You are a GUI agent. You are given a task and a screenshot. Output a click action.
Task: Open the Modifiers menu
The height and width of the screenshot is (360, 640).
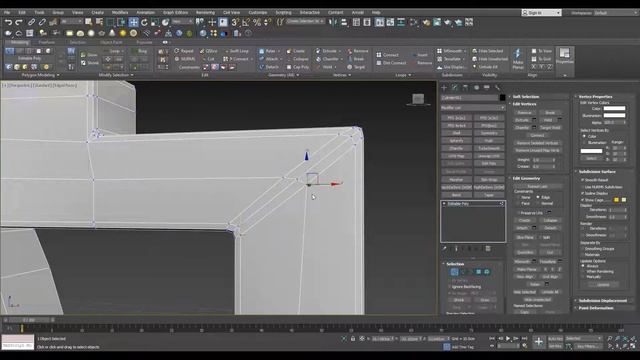coord(120,13)
